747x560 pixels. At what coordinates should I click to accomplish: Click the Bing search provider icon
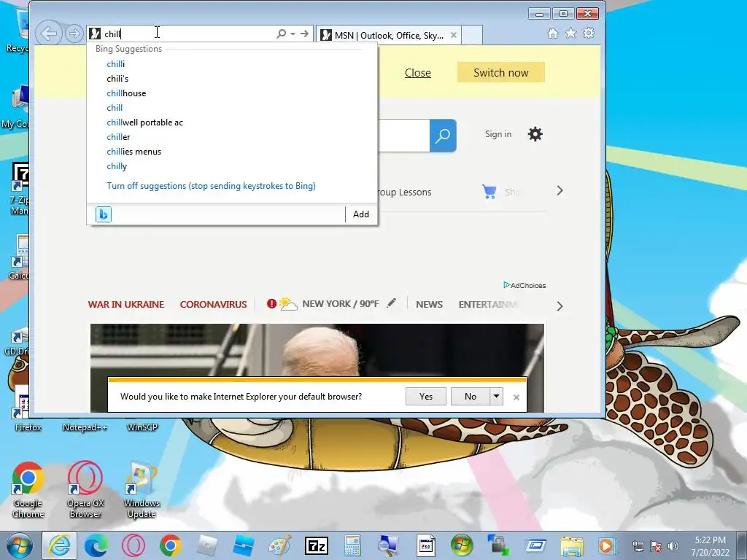pos(104,214)
